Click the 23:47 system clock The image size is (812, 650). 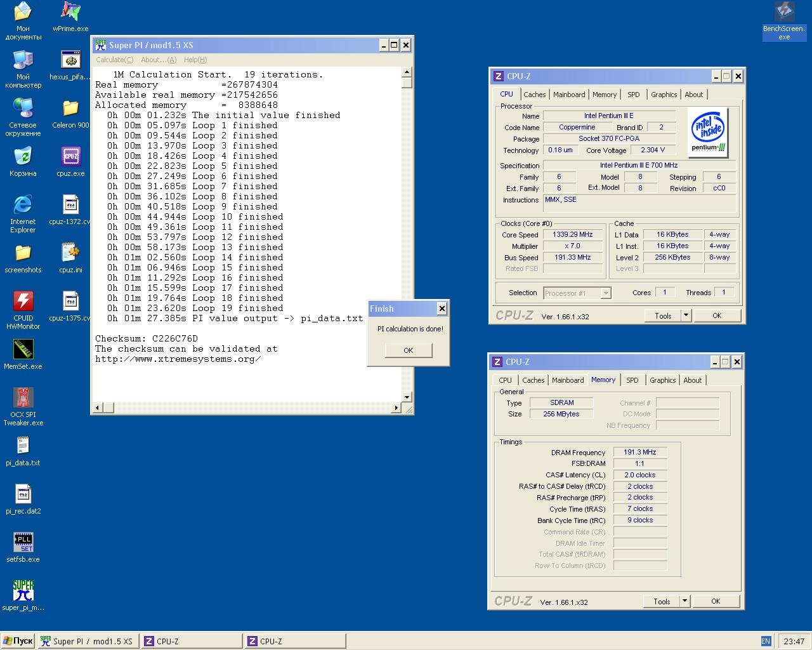pyautogui.click(x=794, y=641)
